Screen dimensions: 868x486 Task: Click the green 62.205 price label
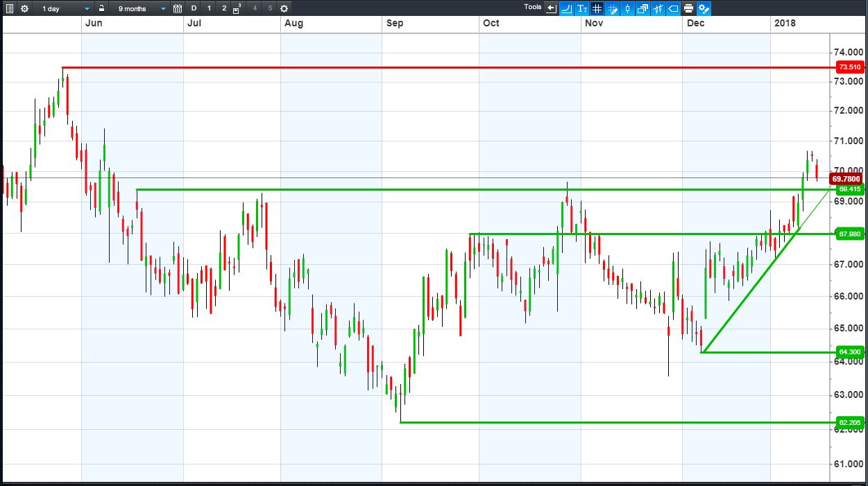(849, 422)
